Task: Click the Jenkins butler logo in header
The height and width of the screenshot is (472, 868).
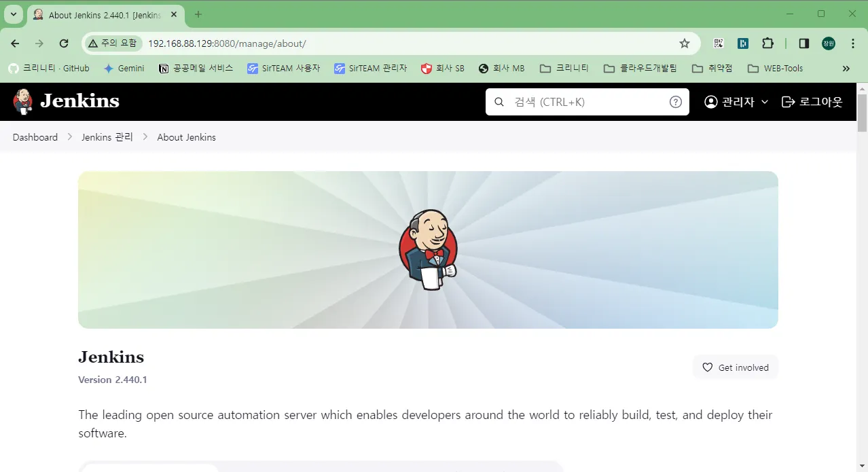Action: (22, 101)
